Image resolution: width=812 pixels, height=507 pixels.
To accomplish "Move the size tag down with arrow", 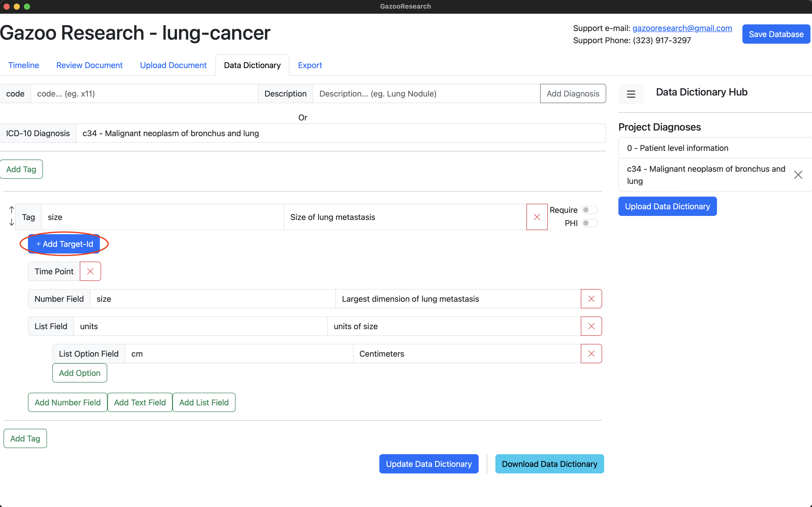I will pos(11,222).
